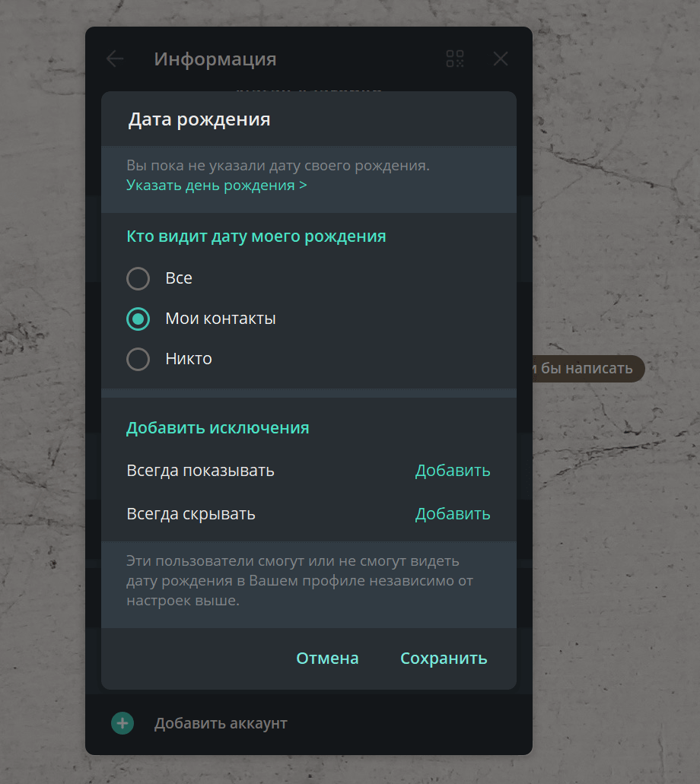Click Добавить next to Всегда скрывать
The image size is (700, 784).
pos(452,514)
